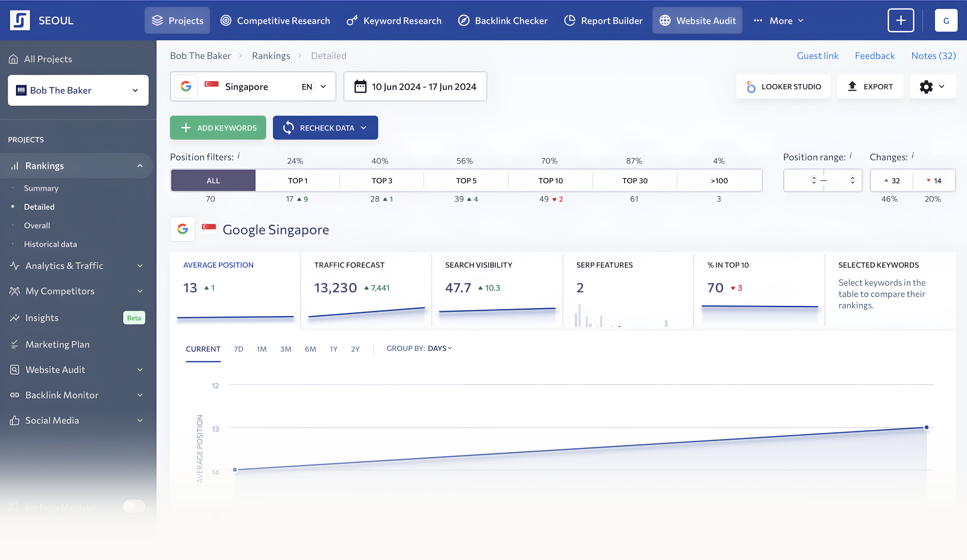Click Bob The Baker breadcrumb link
967x560 pixels.
(200, 56)
